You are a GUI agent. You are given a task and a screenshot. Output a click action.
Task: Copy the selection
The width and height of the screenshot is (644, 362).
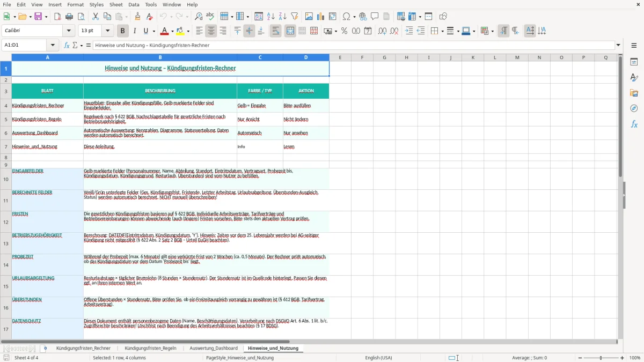coord(107,17)
